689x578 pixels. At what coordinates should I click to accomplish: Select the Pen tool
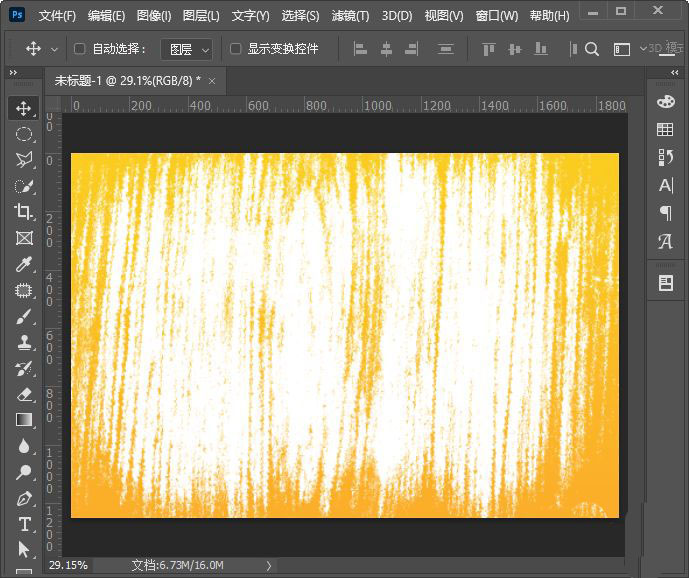pyautogui.click(x=24, y=498)
